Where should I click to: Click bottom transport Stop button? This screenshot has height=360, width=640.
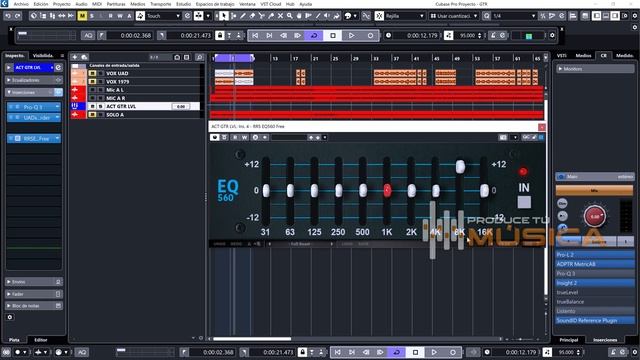pos(416,352)
